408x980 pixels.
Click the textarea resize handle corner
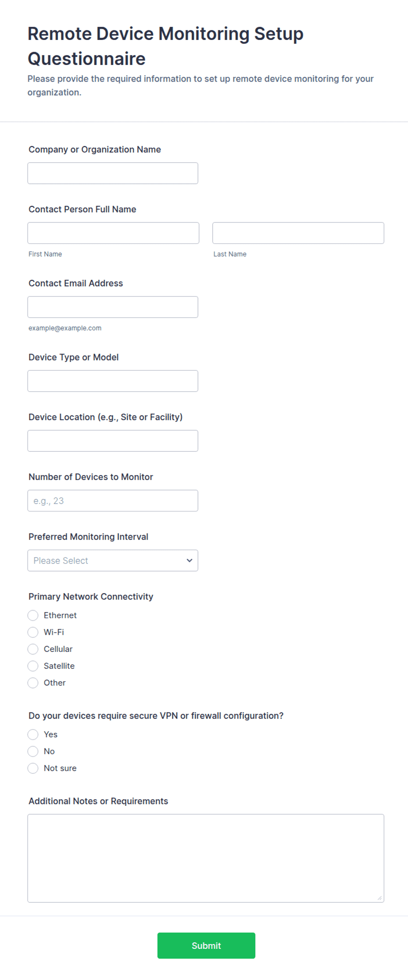pyautogui.click(x=379, y=898)
